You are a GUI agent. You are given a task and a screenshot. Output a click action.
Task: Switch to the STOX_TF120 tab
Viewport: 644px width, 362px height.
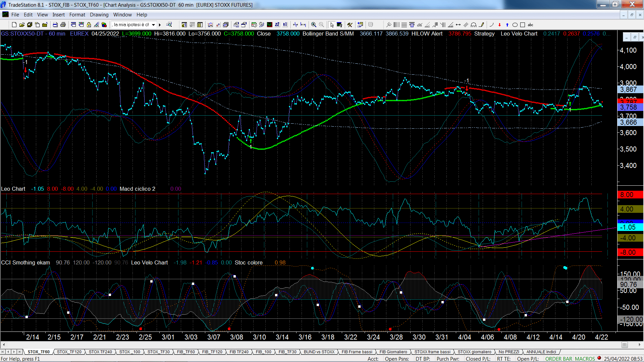69,352
